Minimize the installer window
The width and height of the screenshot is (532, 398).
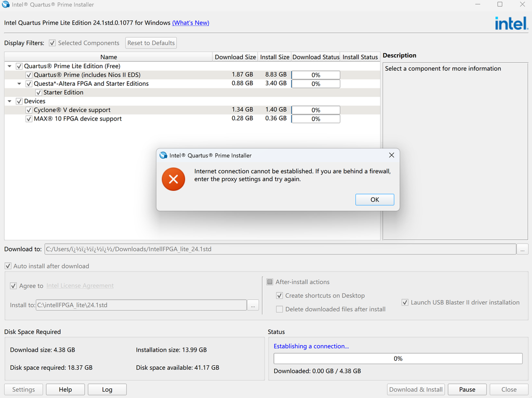(x=478, y=4)
